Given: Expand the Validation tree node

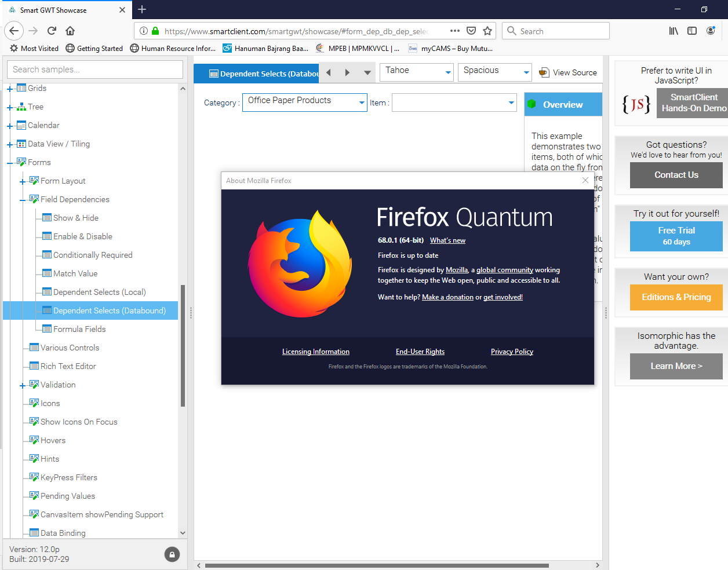Looking at the screenshot, I should pos(22,385).
